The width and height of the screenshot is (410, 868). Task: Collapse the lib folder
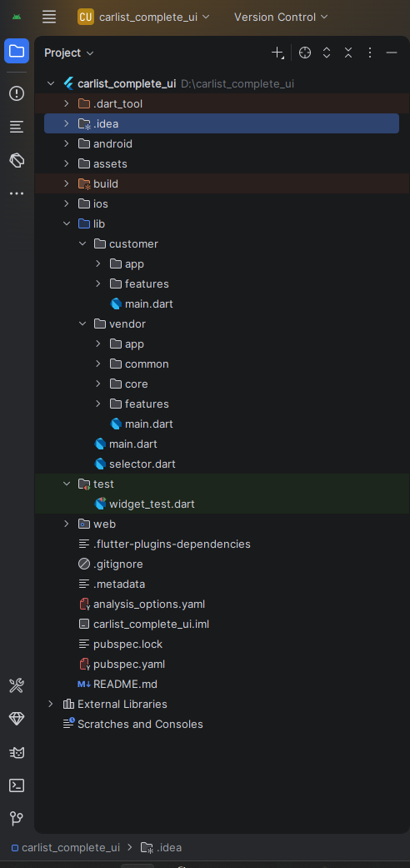(67, 223)
